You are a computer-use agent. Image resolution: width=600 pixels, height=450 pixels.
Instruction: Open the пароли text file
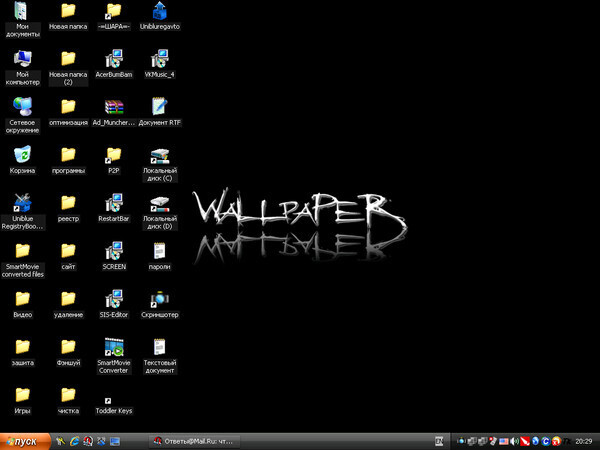(x=160, y=256)
